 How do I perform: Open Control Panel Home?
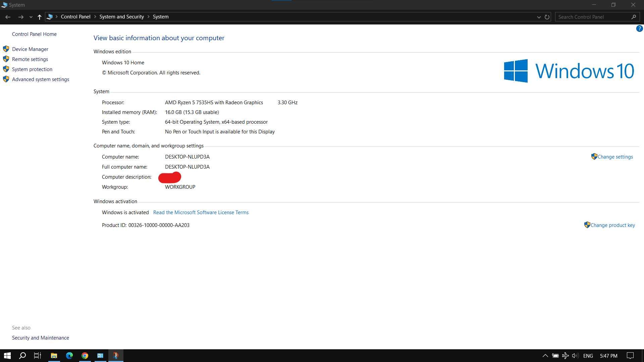(x=34, y=34)
